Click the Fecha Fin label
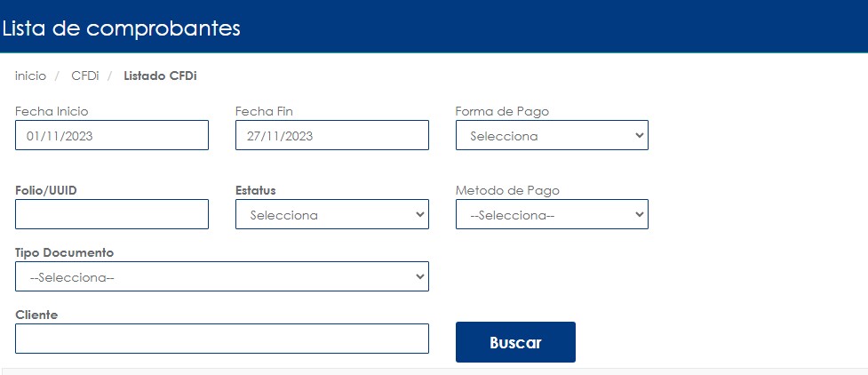The height and width of the screenshot is (375, 868). tap(264, 111)
